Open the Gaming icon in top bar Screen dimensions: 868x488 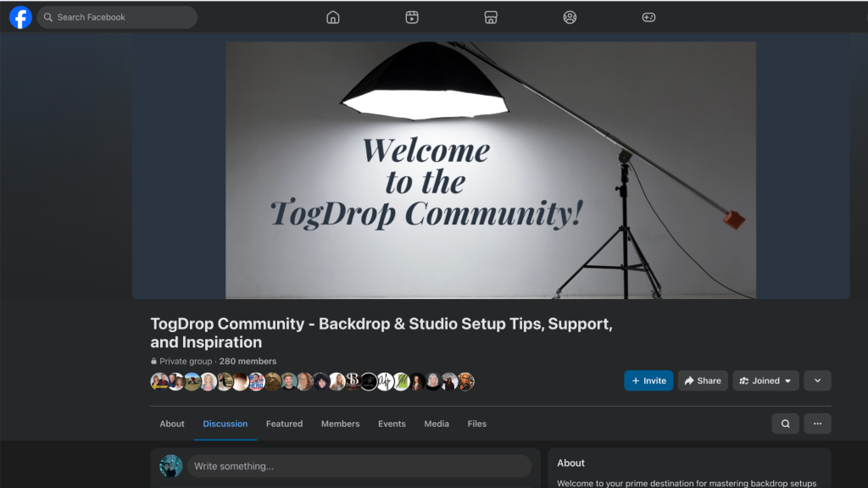[x=648, y=17]
